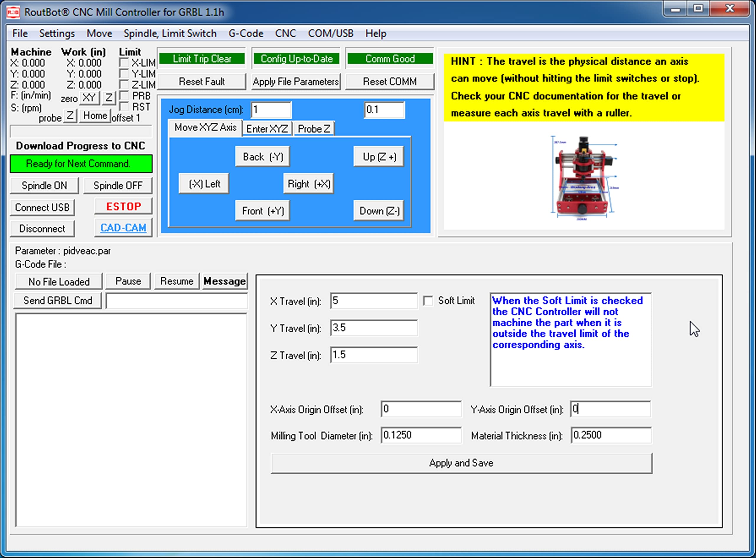
Task: Jog the axis with Front (+Y)
Action: (x=263, y=211)
